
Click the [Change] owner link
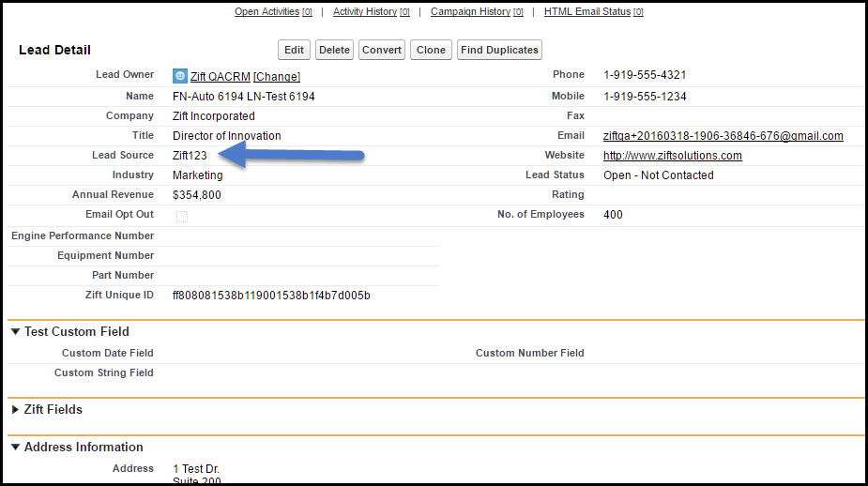coord(277,77)
